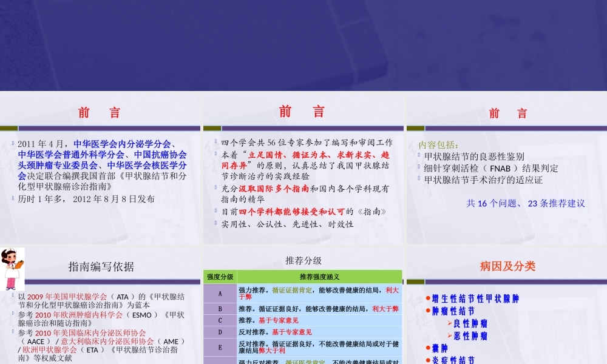Click the arrow bullet before 恶性肿瘤
This screenshot has width=607, height=364.
coord(450,335)
